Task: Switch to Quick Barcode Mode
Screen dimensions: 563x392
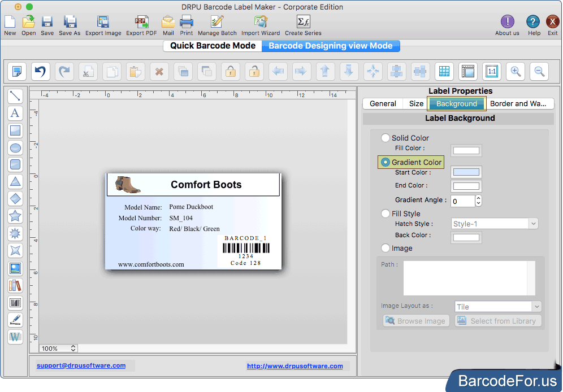Action: click(x=213, y=46)
